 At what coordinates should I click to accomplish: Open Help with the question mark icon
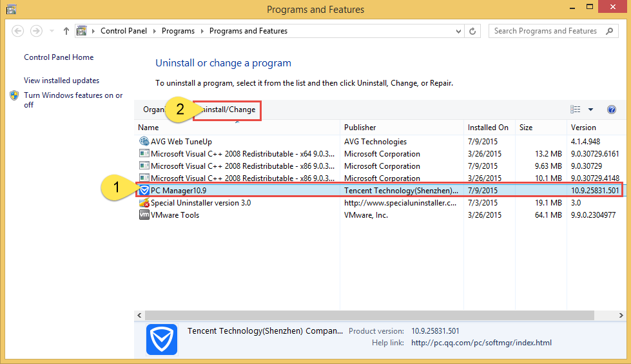pyautogui.click(x=611, y=110)
